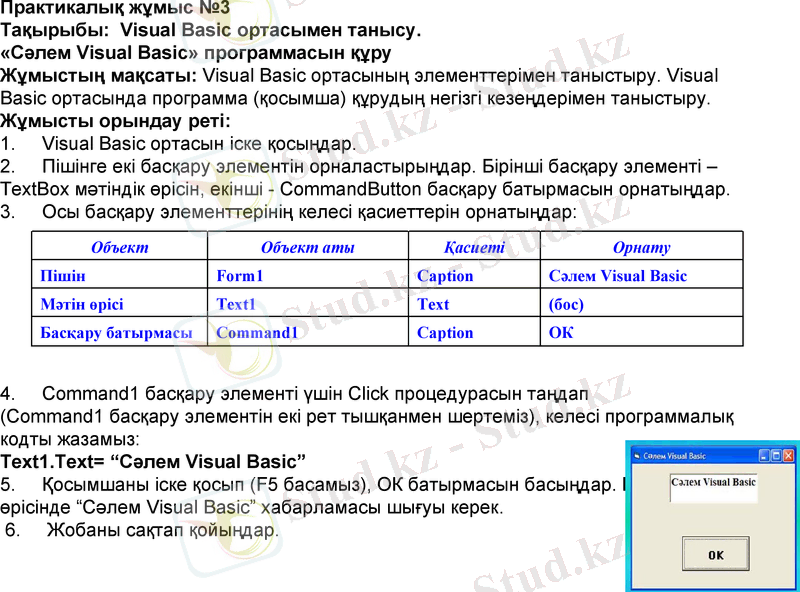Image resolution: width=800 pixels, height=592 pixels.
Task: Click the Объект column header
Action: pos(119,241)
